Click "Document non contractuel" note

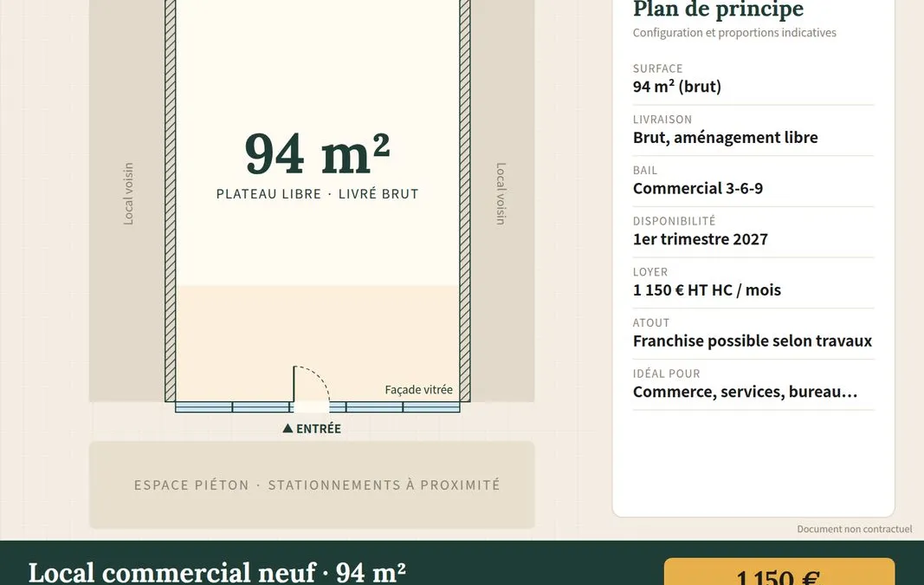(x=855, y=529)
